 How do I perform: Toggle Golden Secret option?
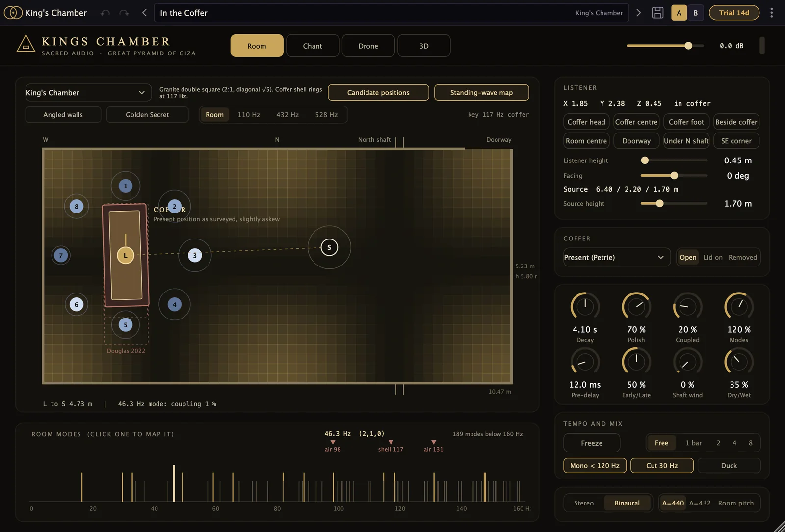pos(147,115)
